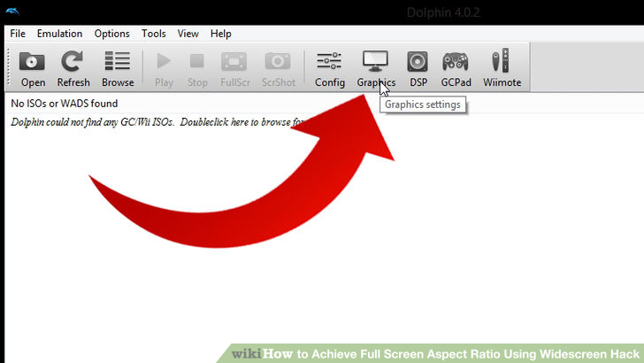Open Wiimote settings

pyautogui.click(x=502, y=69)
